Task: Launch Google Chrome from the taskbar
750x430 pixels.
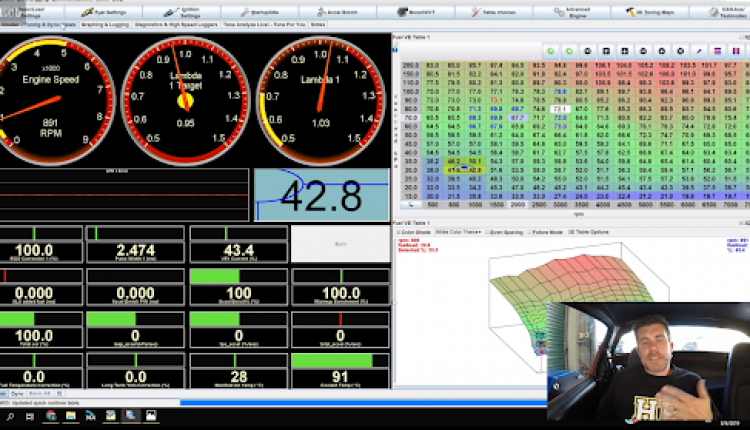Action: pos(51,416)
